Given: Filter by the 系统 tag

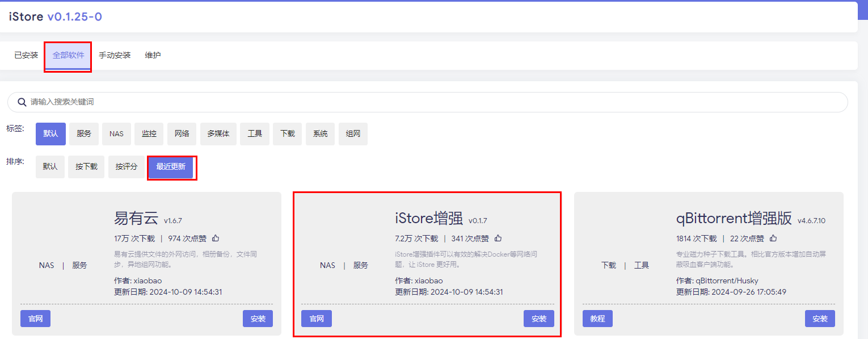Looking at the screenshot, I should pos(321,134).
